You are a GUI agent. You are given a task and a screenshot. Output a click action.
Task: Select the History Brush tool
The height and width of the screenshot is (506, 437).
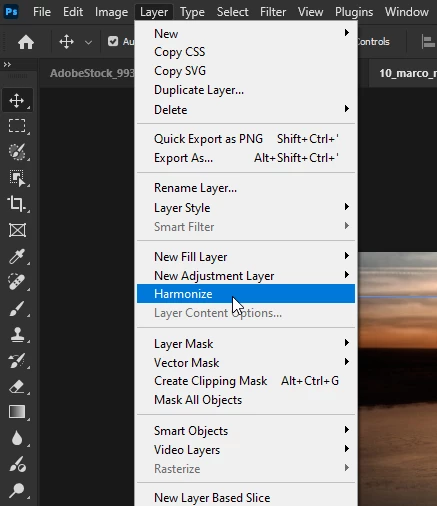tap(17, 360)
